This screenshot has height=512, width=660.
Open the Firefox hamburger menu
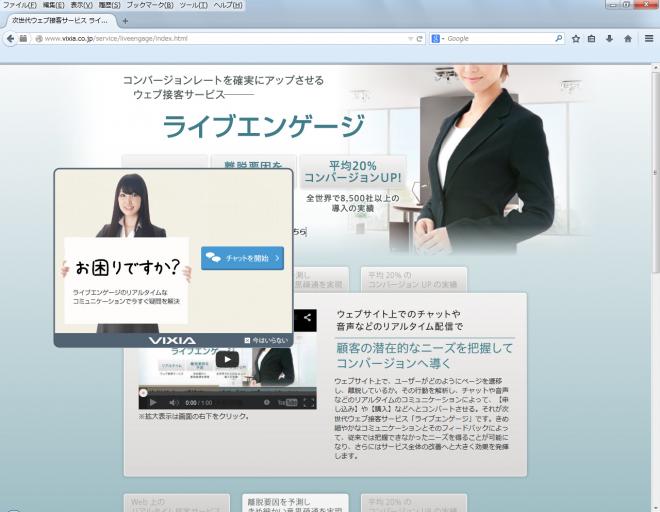point(649,39)
